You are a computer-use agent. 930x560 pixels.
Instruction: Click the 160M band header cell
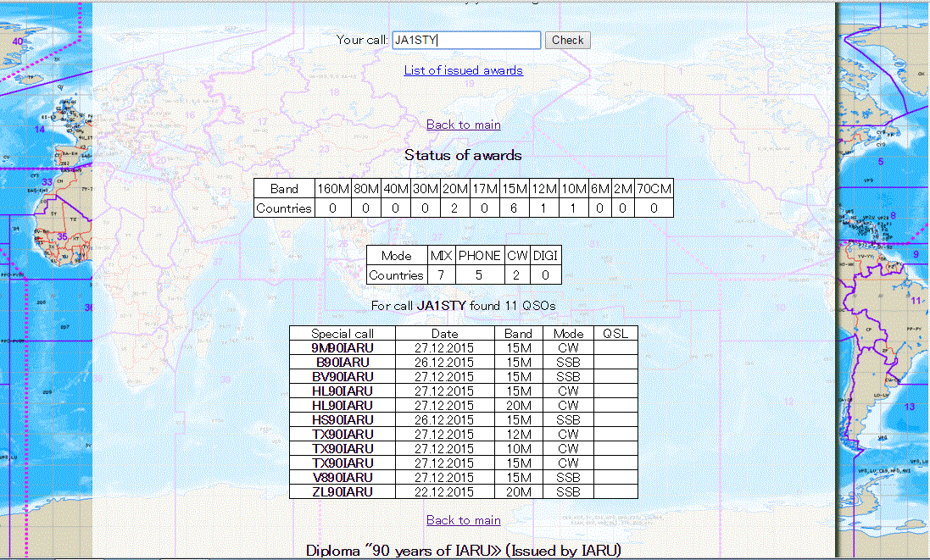tap(332, 189)
